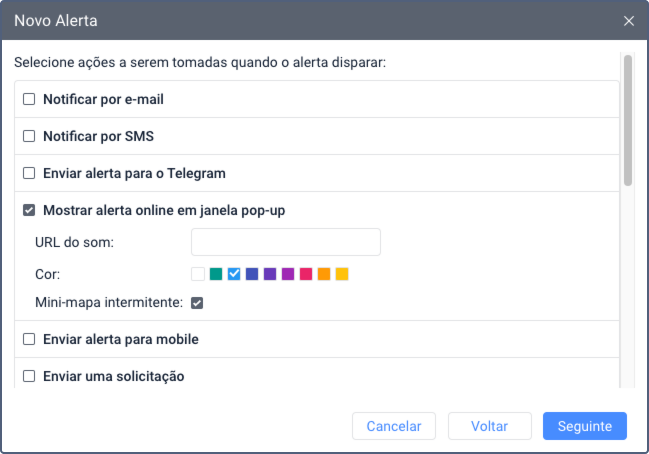This screenshot has width=649, height=454.
Task: Enable Enviar uma solicitação checkbox
Action: (29, 376)
